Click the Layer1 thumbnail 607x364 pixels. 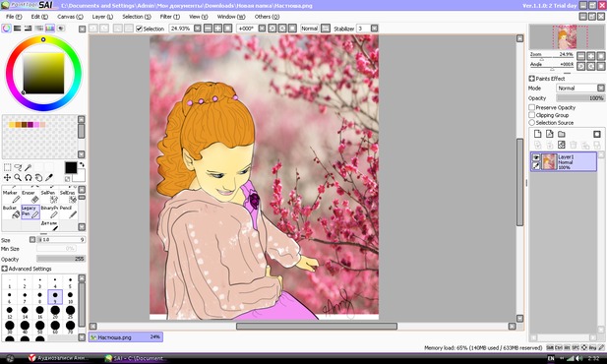(549, 162)
